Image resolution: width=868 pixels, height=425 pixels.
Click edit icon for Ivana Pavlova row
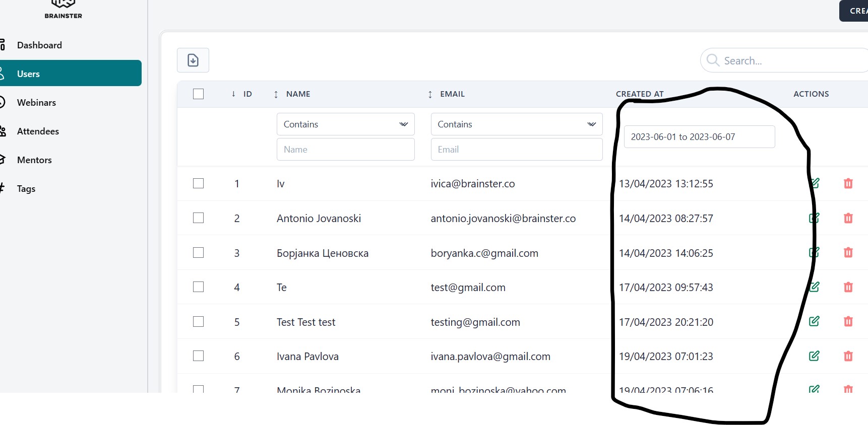(814, 356)
